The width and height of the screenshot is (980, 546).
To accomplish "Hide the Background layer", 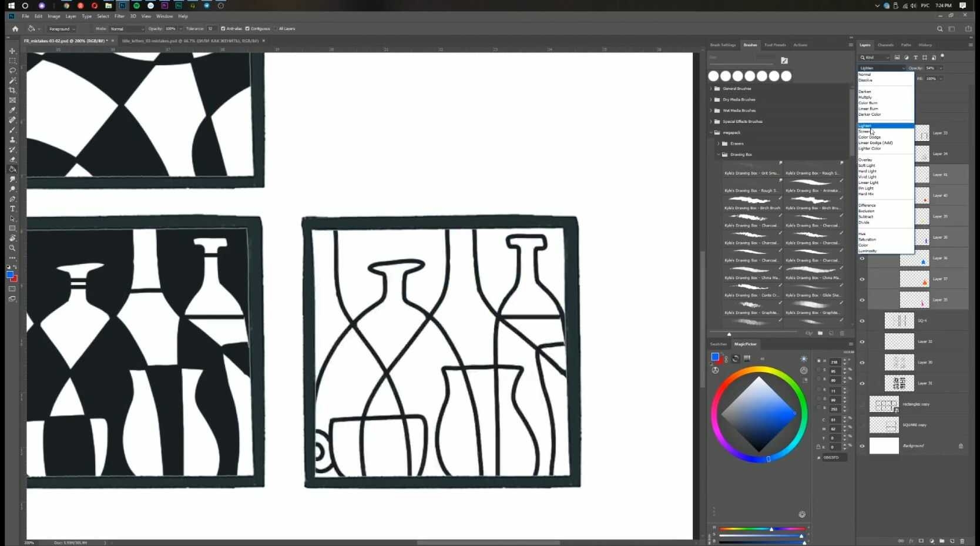I will 862,446.
